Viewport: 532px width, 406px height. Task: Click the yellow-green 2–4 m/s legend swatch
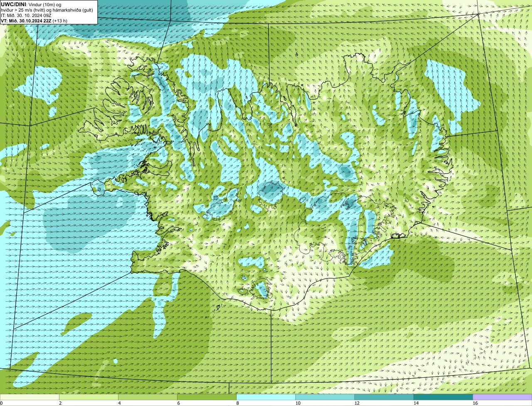pos(89,397)
